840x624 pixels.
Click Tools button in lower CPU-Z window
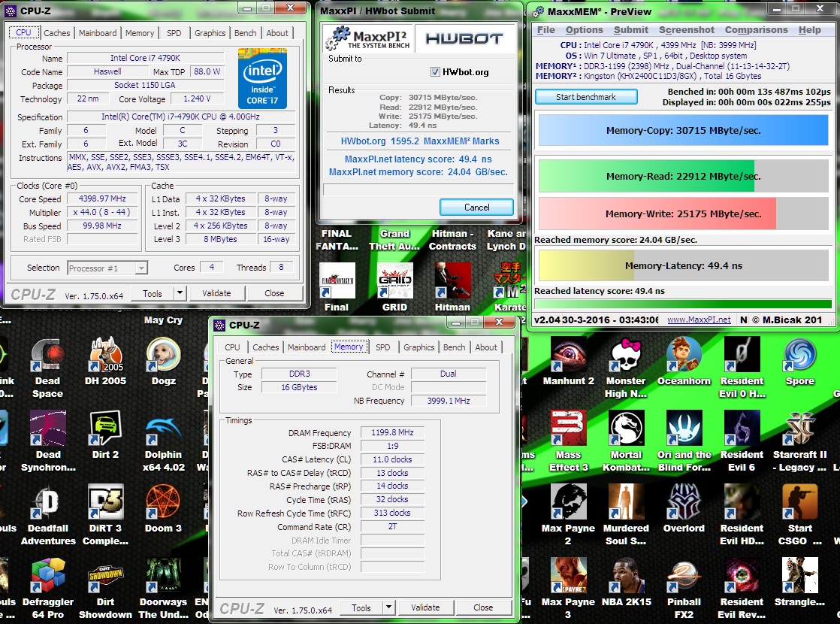point(361,607)
